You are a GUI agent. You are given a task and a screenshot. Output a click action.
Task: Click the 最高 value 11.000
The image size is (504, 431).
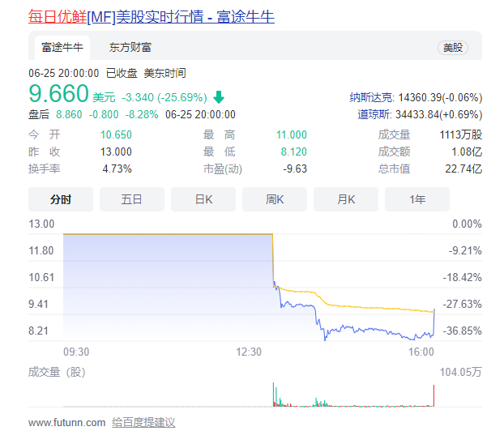click(x=292, y=134)
